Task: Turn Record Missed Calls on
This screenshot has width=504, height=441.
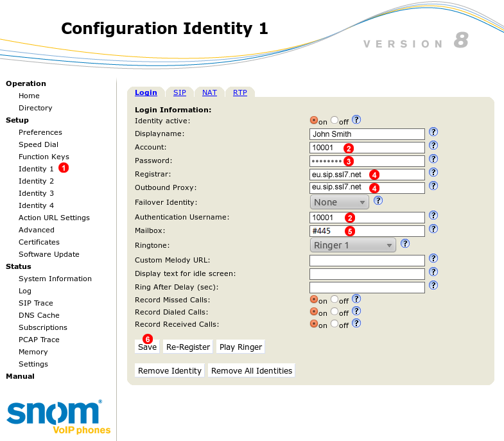Action: (x=314, y=299)
